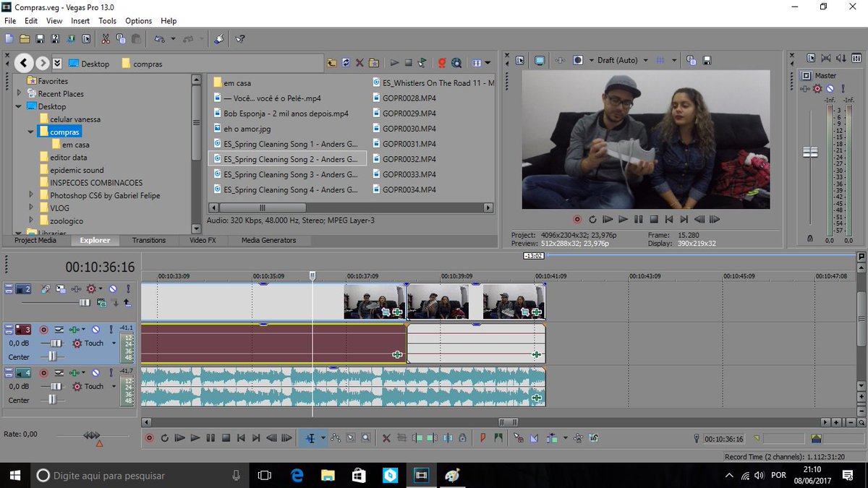
Task: Open the Master bus FX gear icon
Action: 817,88
